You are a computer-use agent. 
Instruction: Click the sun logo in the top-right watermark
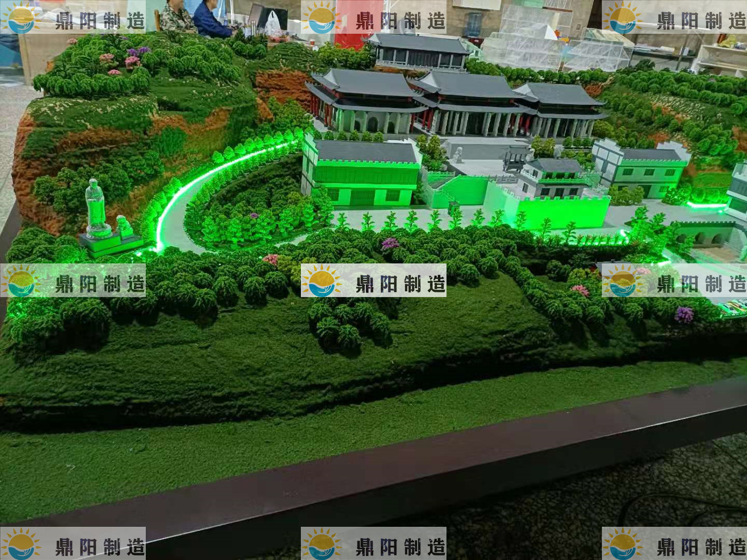coord(622,18)
